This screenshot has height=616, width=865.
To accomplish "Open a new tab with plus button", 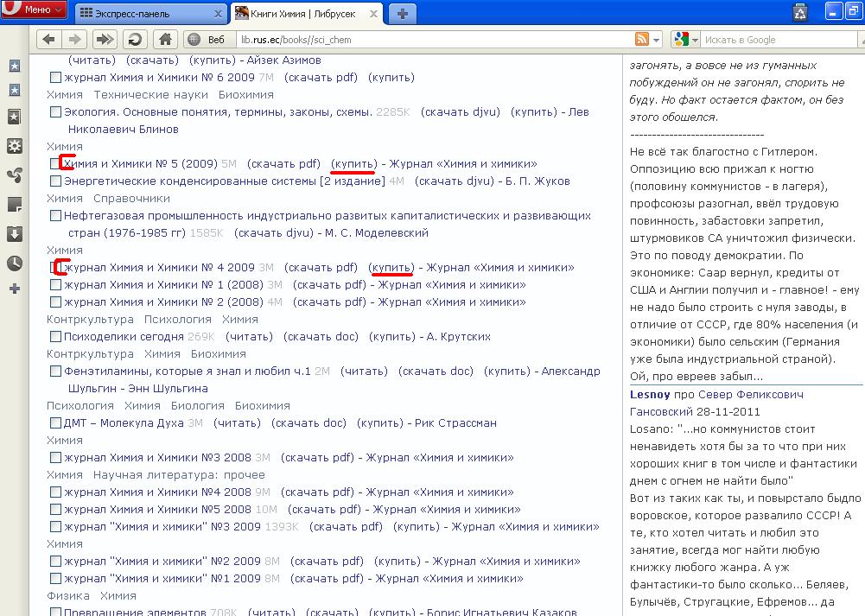I will [x=401, y=14].
